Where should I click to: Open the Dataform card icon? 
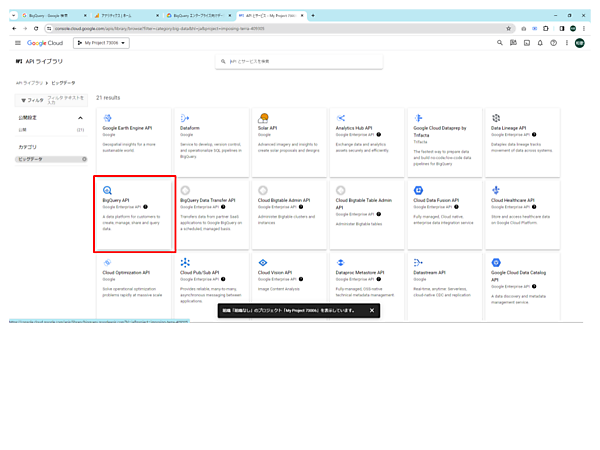tap(185, 118)
